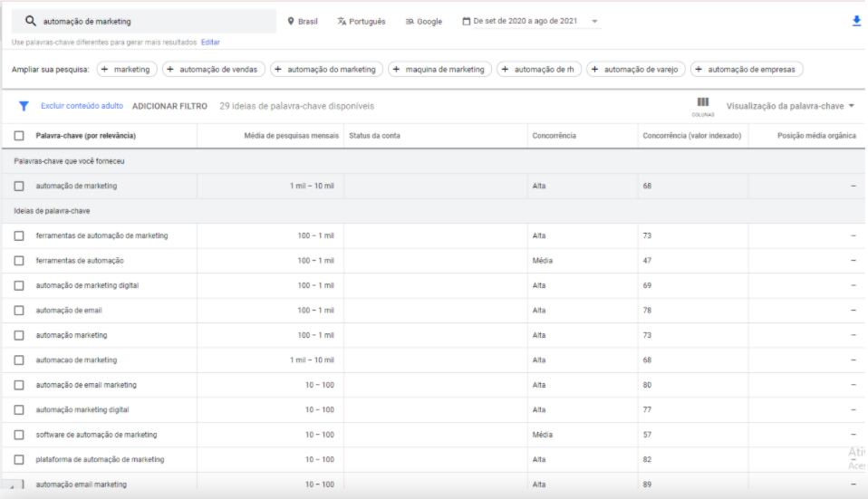Click keyword 'plataforma de automação de marketing'
The width and height of the screenshot is (868, 499).
pyautogui.click(x=101, y=459)
